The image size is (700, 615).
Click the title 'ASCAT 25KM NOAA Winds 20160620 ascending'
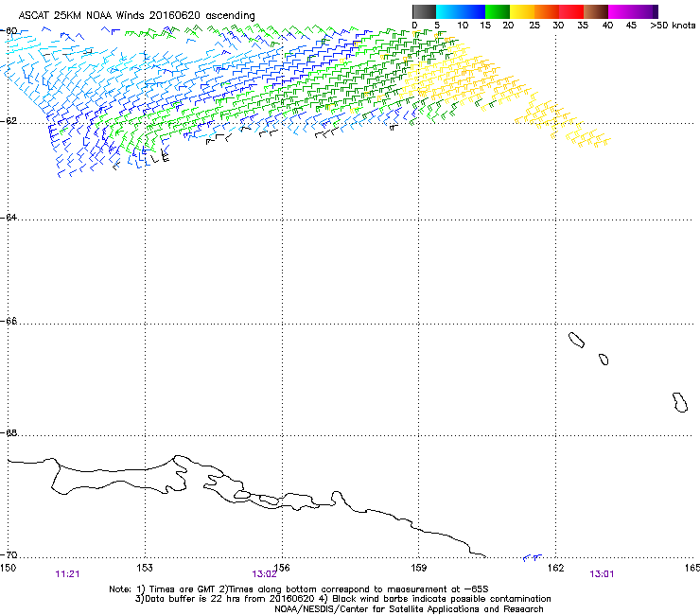tap(136, 15)
